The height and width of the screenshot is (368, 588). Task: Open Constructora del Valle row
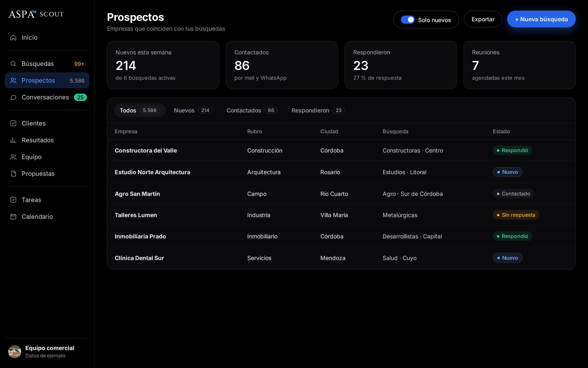click(x=341, y=150)
